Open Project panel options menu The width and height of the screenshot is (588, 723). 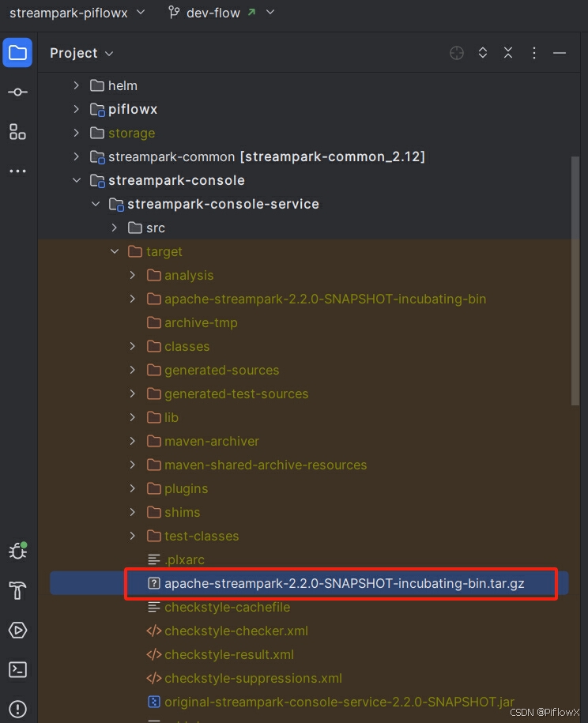click(534, 53)
